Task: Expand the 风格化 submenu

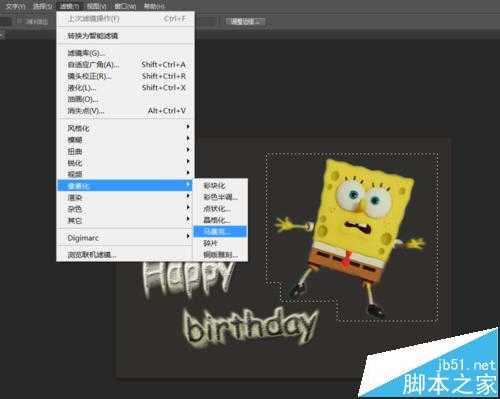Action: pyautogui.click(x=125, y=128)
